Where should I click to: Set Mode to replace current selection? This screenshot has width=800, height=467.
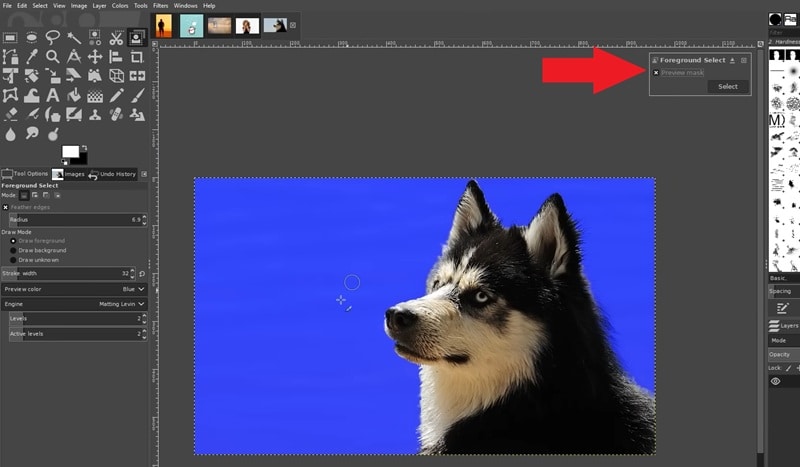coord(24,195)
